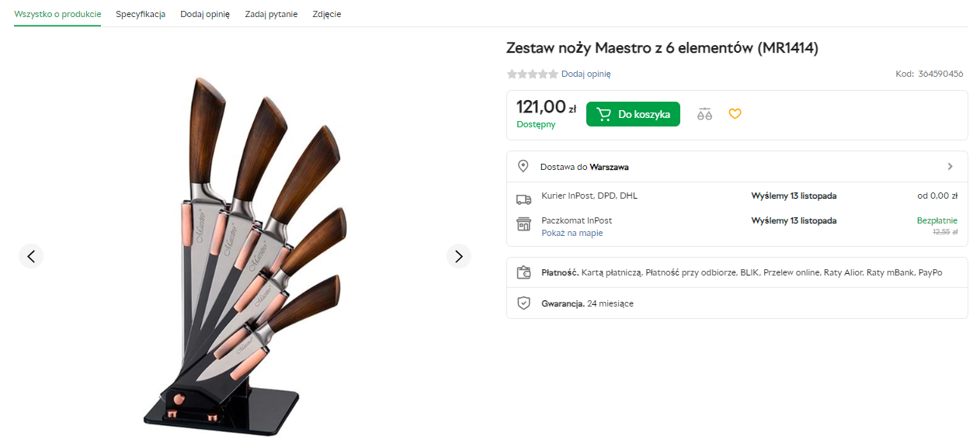The image size is (980, 440).
Task: Click the compare scales icon
Action: coord(704,114)
